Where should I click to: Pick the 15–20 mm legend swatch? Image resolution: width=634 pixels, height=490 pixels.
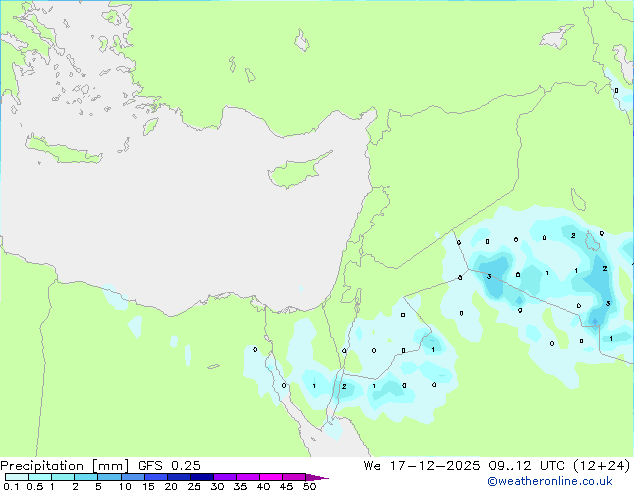(156, 477)
